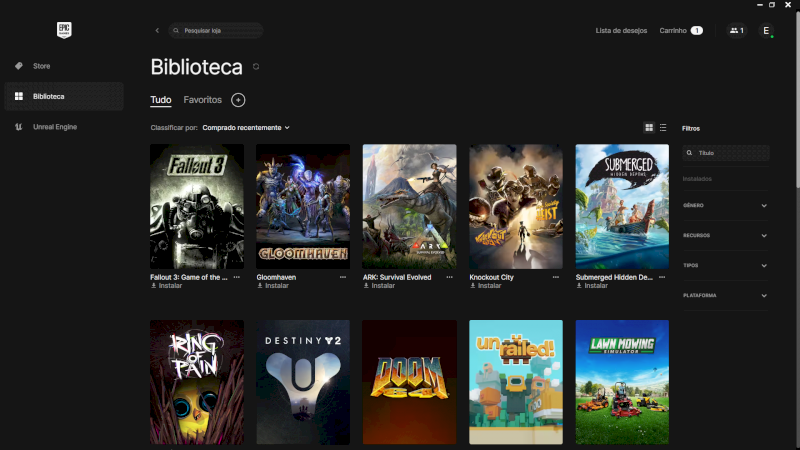800x450 pixels.
Task: Open the Unrailed! cover
Action: pyautogui.click(x=516, y=382)
